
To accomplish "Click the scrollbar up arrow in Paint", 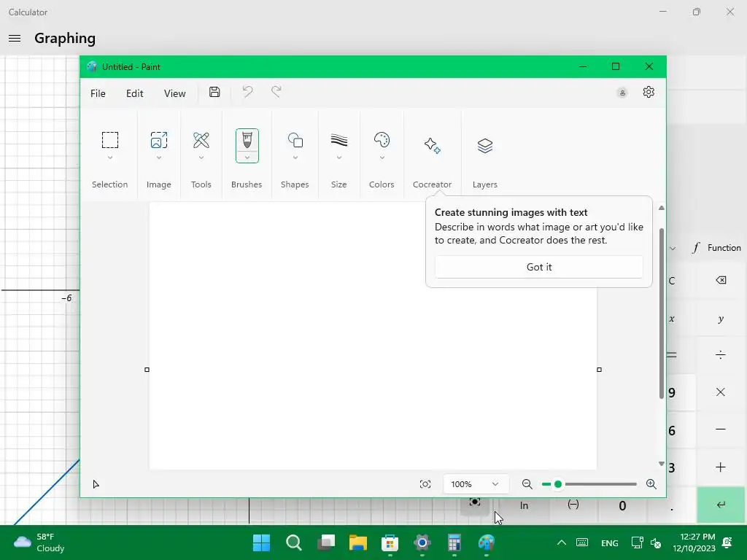I will [x=661, y=208].
